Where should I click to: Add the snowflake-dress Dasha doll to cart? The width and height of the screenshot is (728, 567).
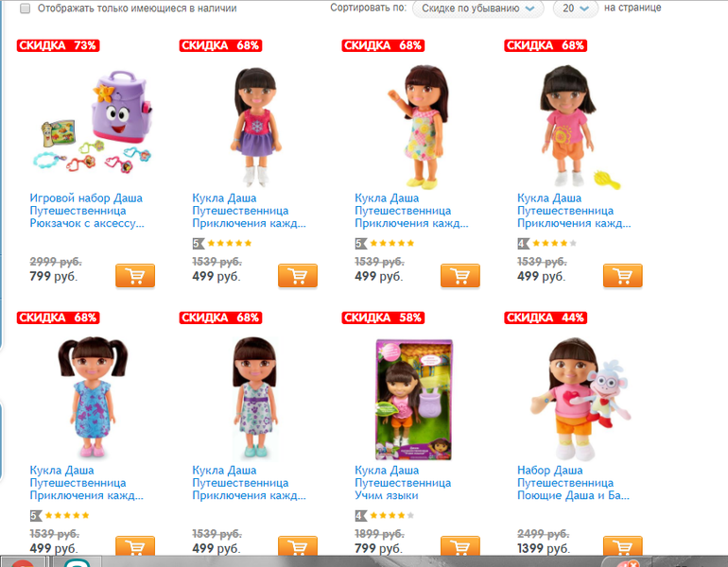pos(298,276)
